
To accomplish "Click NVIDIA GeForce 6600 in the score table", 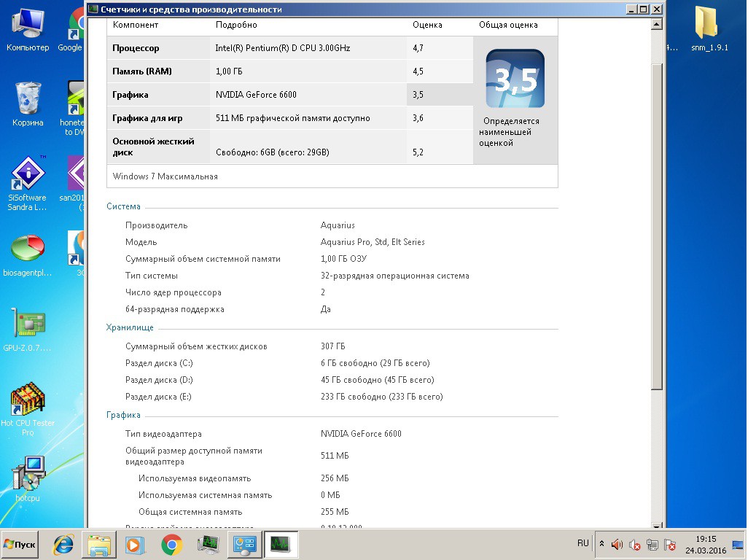I will 256,95.
